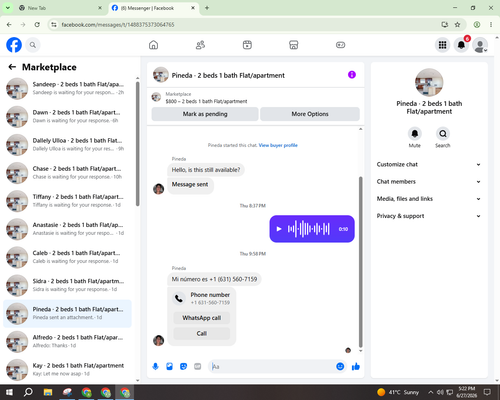This screenshot has height=400, width=500.
Task: Click the microphone voice clip icon
Action: (x=155, y=367)
